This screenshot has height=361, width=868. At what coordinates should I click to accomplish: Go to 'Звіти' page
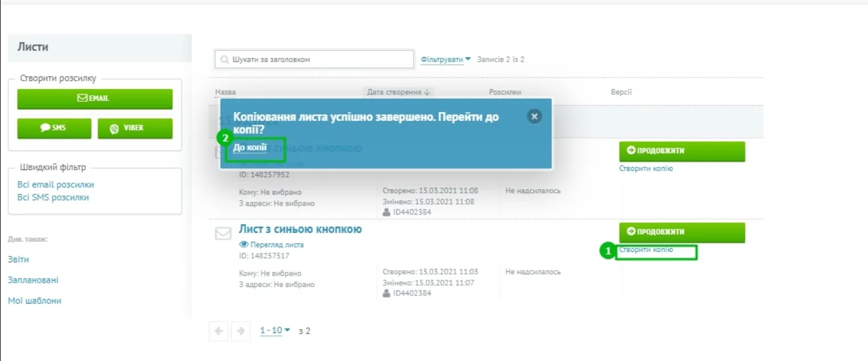[18, 260]
